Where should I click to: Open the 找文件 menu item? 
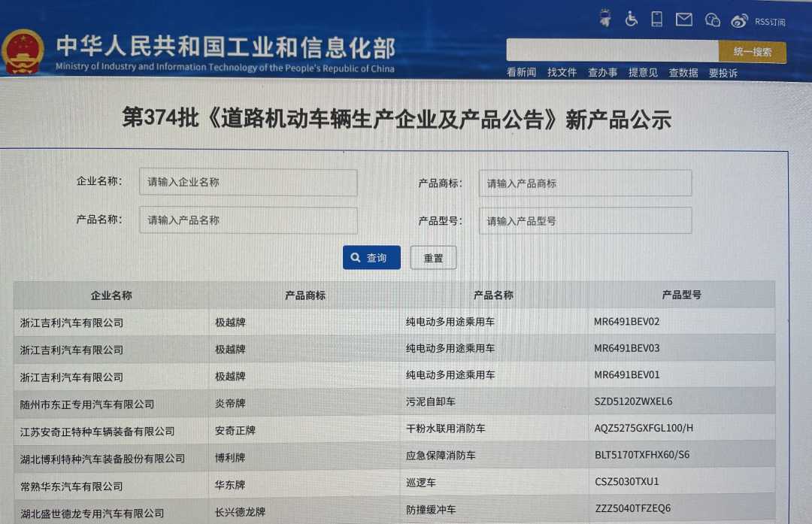562,72
